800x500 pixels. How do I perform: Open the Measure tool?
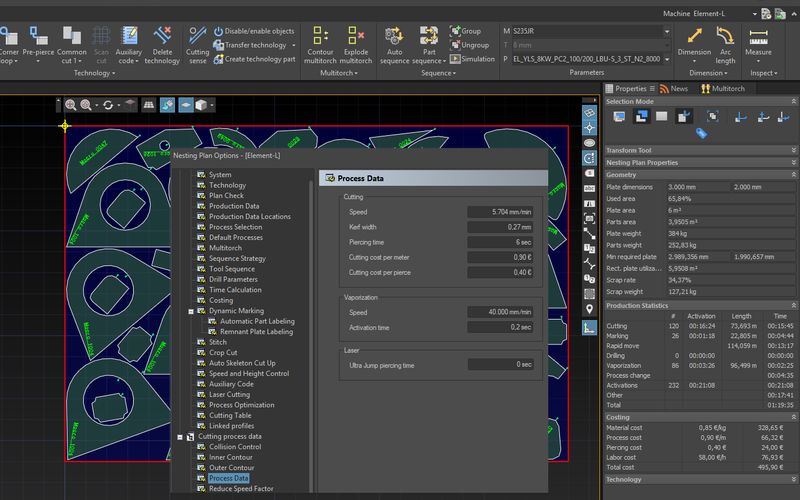click(758, 36)
